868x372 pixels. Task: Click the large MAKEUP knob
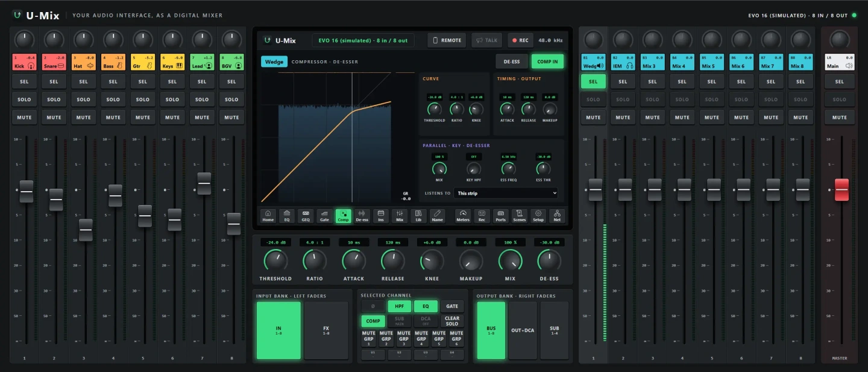471,260
